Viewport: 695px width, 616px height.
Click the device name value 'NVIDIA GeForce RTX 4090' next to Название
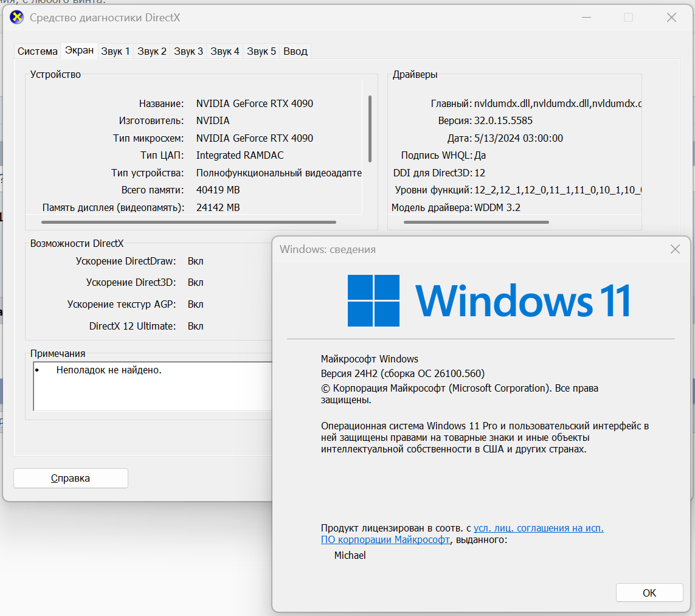[x=254, y=104]
